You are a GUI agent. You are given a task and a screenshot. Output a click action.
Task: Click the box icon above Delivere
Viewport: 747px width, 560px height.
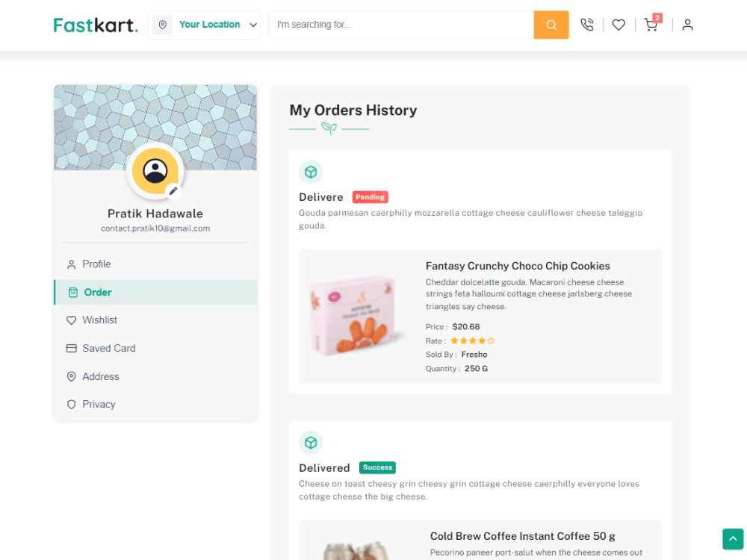(x=311, y=172)
